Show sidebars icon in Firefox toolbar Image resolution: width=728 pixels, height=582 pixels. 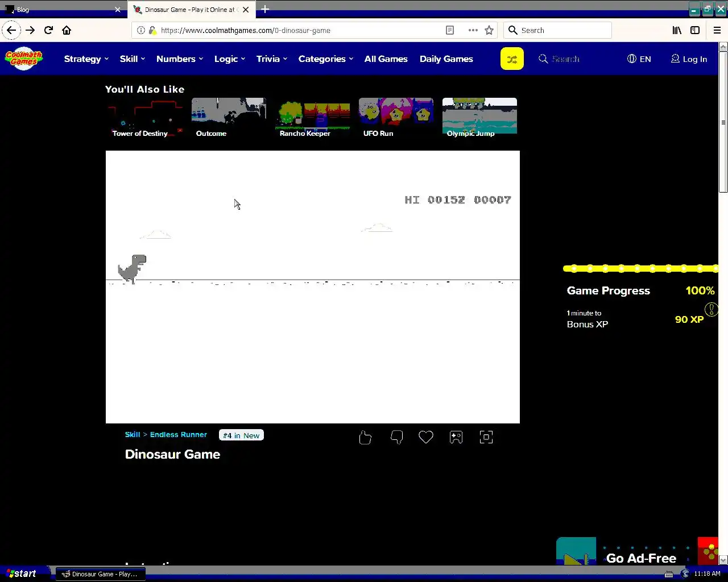click(695, 30)
